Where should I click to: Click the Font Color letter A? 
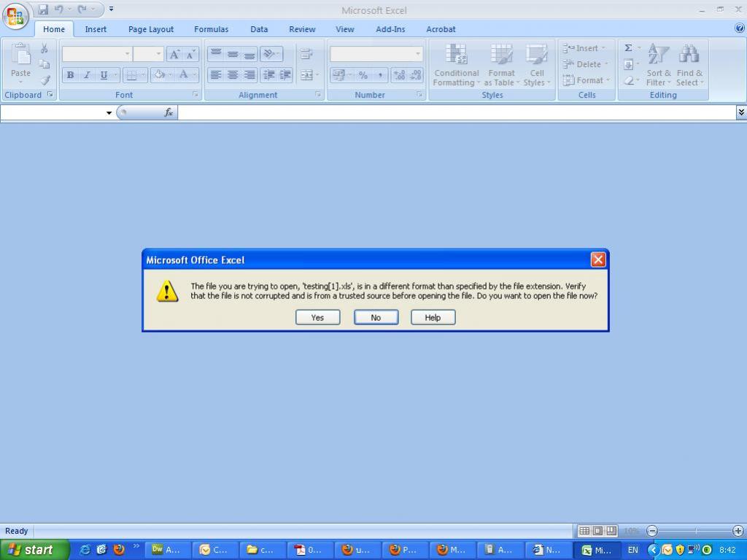tap(183, 75)
